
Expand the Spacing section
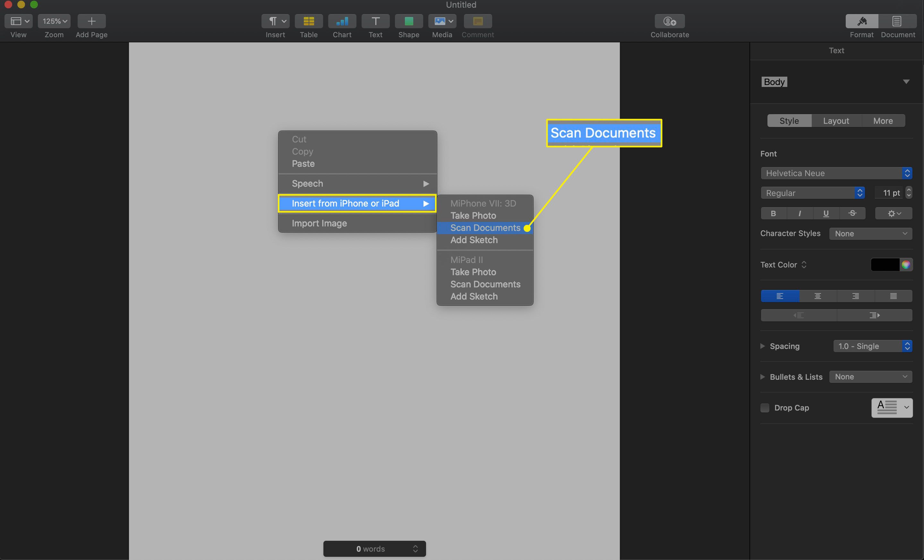(762, 346)
